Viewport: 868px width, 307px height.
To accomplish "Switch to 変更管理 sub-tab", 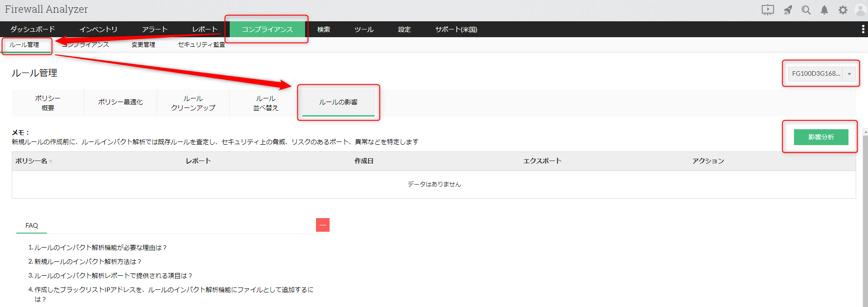I will 143,45.
